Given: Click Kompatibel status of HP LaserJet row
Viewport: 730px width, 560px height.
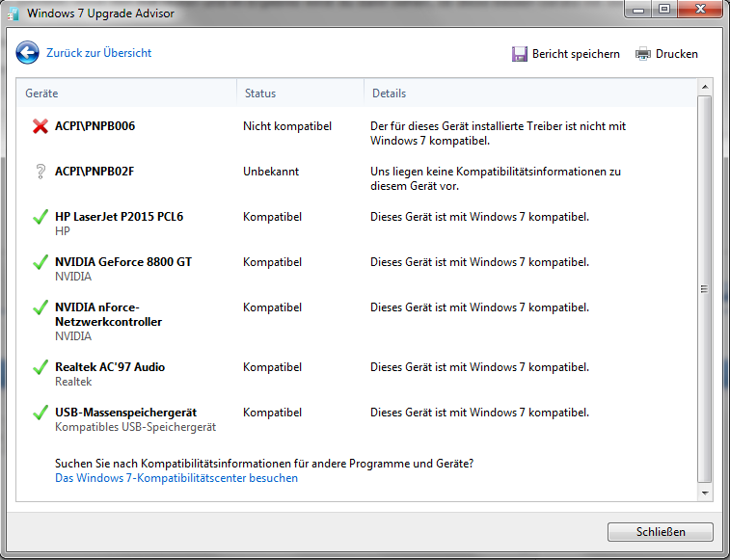Looking at the screenshot, I should pyautogui.click(x=272, y=217).
